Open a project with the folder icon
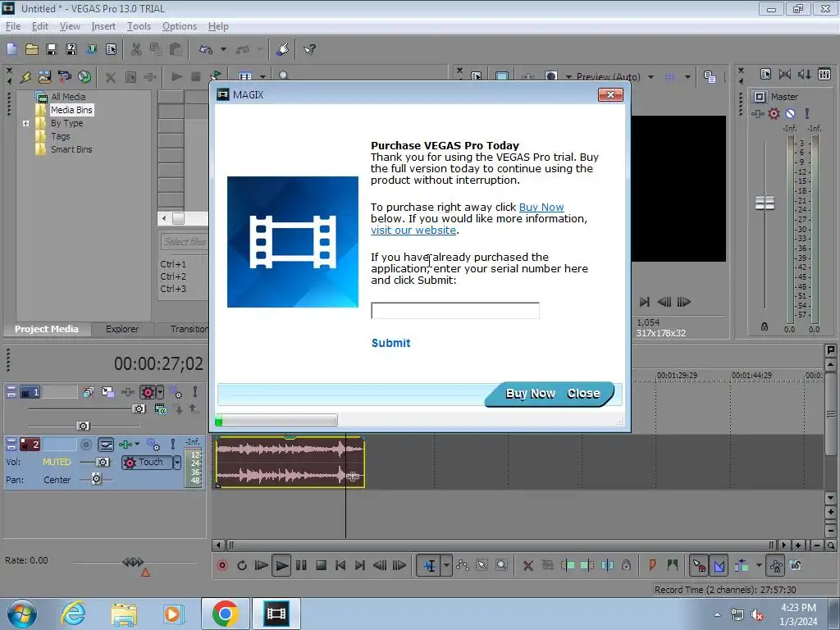Viewport: 840px width, 630px height. 32,49
